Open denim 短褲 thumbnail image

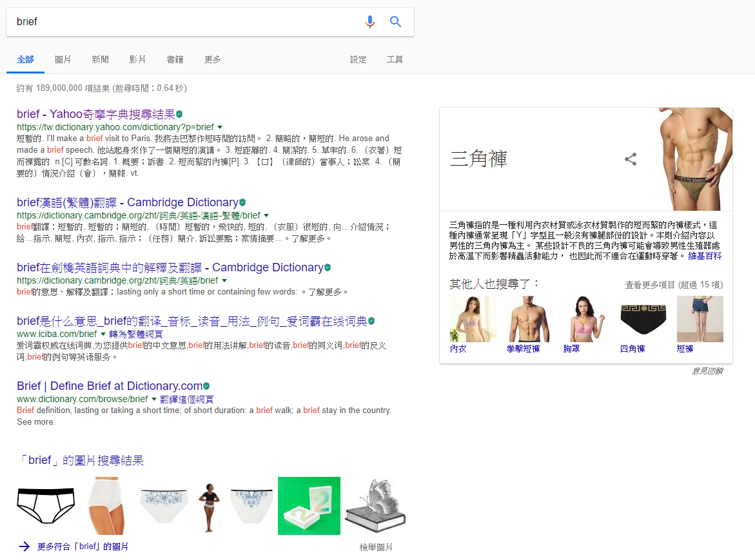tap(700, 319)
